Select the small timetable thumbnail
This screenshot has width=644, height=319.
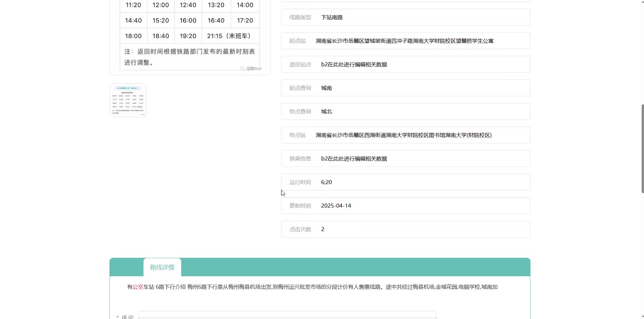coord(128,100)
